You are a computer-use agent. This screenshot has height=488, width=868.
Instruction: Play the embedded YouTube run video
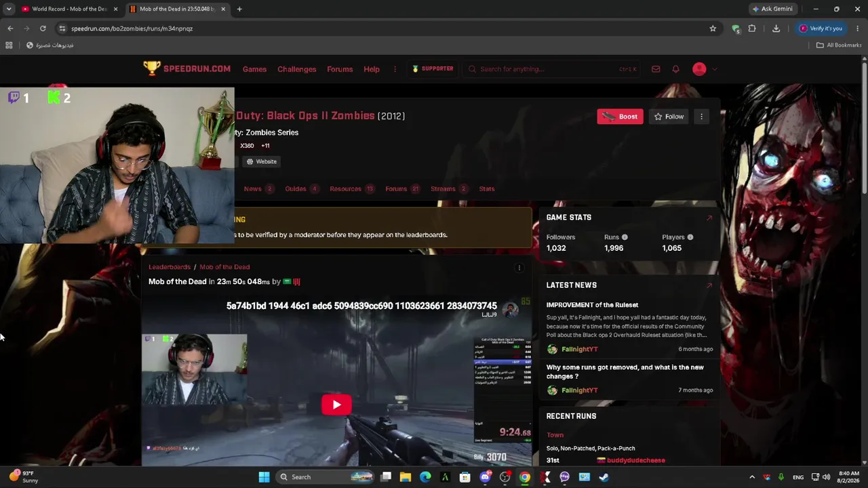[336, 405]
